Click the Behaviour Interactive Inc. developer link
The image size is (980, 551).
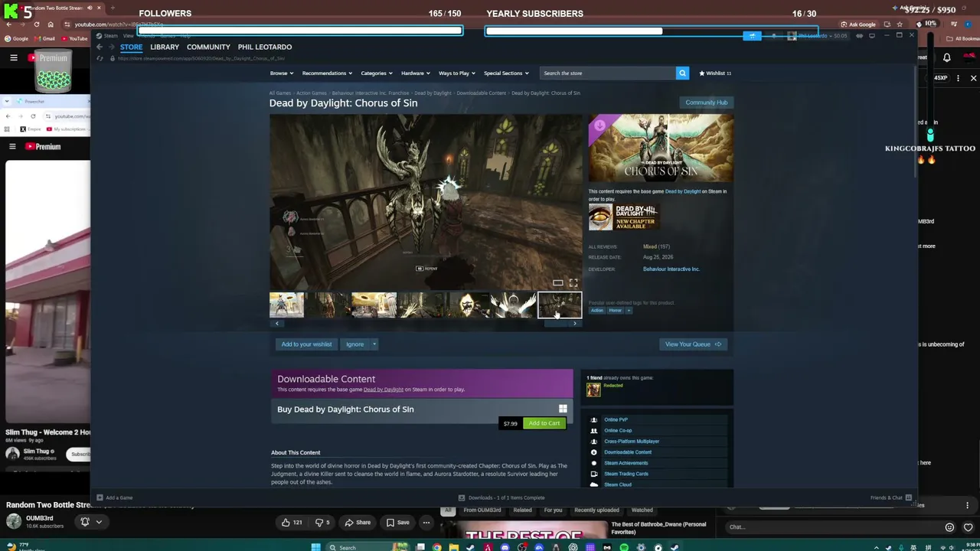tap(671, 269)
